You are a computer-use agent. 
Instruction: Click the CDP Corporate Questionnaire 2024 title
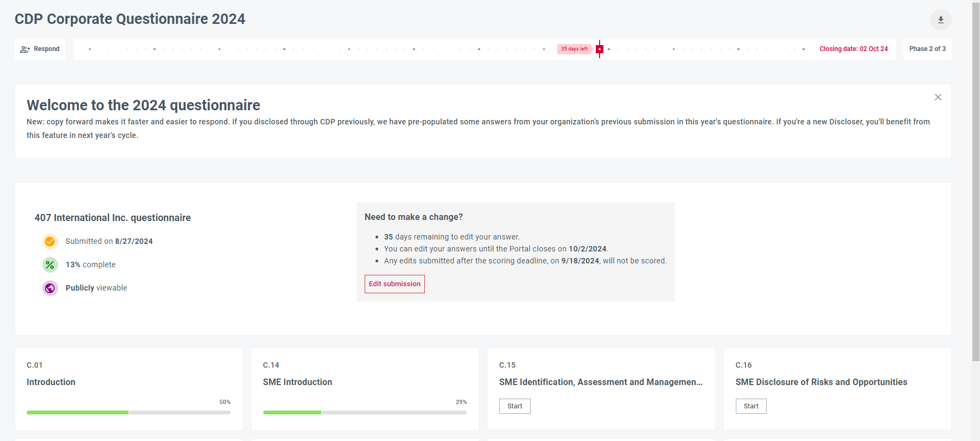coord(130,19)
